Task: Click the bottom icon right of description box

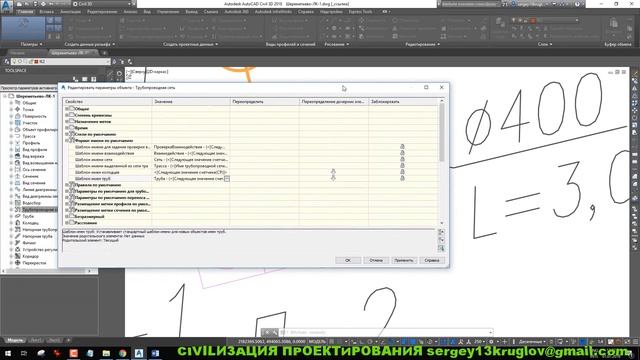Action: pos(441,248)
